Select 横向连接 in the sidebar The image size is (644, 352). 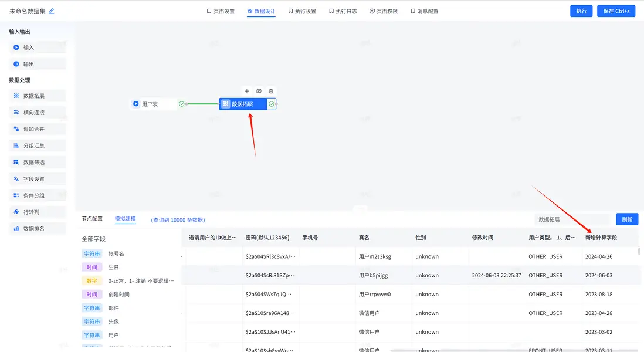tap(38, 112)
